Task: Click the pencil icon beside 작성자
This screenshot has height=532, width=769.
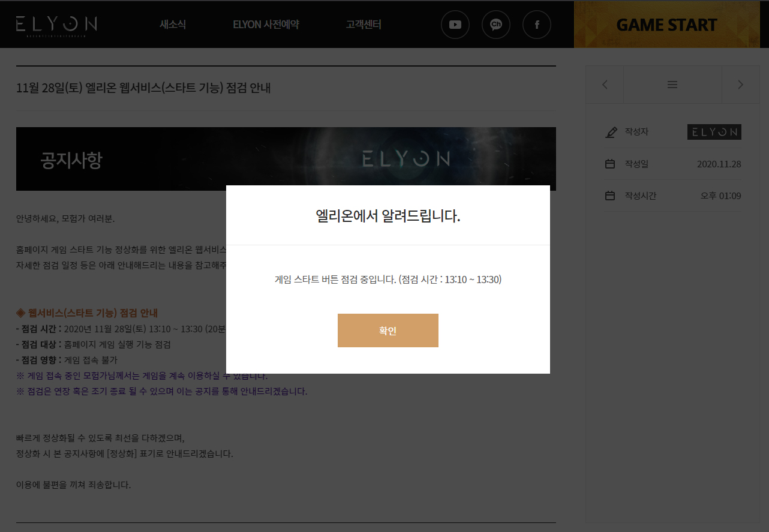Action: coord(611,132)
